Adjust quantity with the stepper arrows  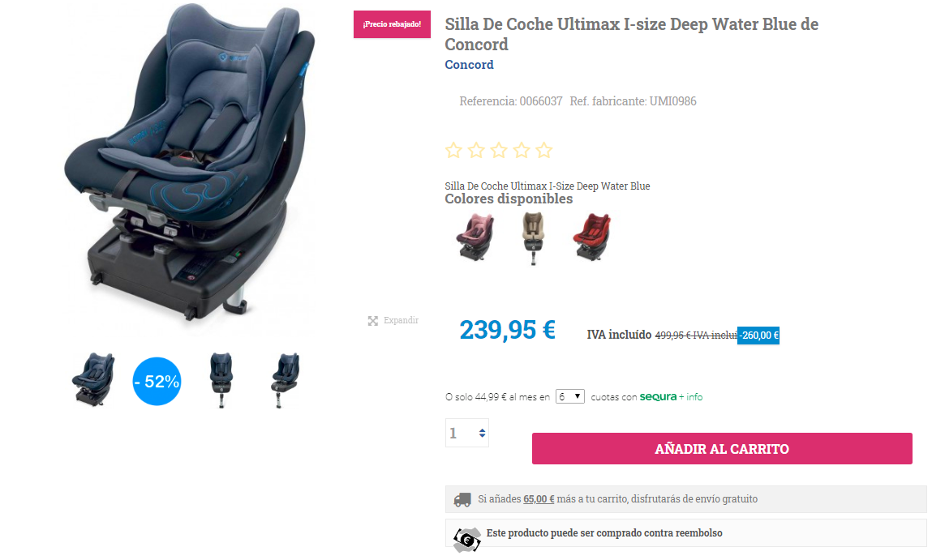pyautogui.click(x=482, y=434)
